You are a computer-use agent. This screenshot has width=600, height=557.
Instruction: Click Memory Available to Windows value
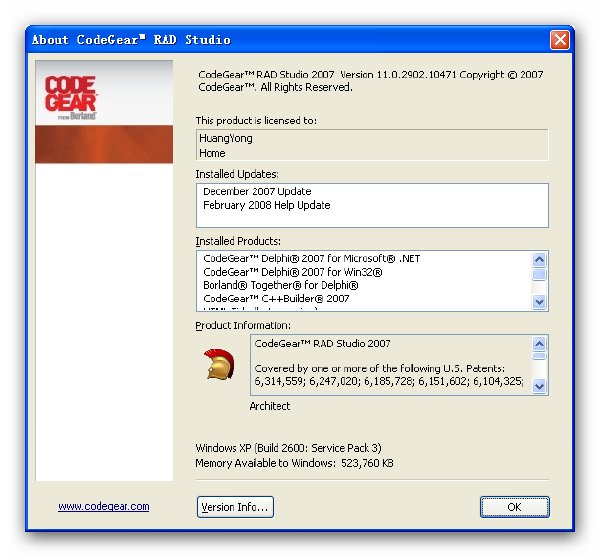coord(295,463)
